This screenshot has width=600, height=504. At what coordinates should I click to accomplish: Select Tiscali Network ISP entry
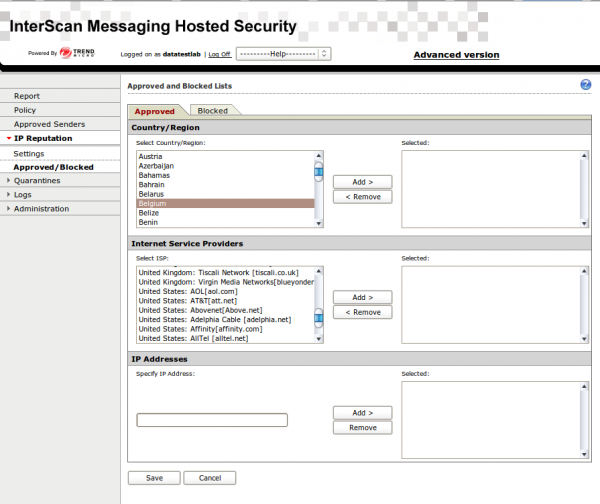225,273
